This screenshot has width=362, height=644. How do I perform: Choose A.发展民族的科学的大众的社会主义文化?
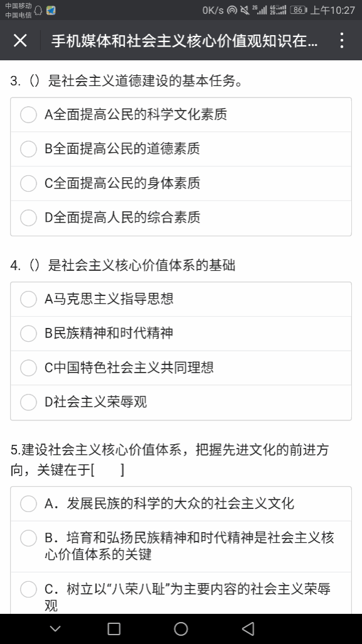(181, 504)
